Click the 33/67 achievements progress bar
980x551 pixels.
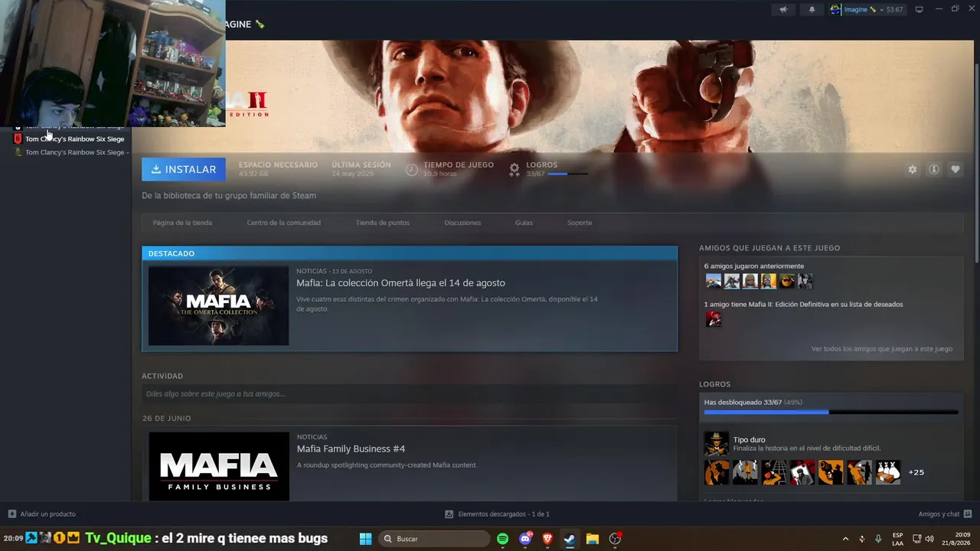point(831,412)
